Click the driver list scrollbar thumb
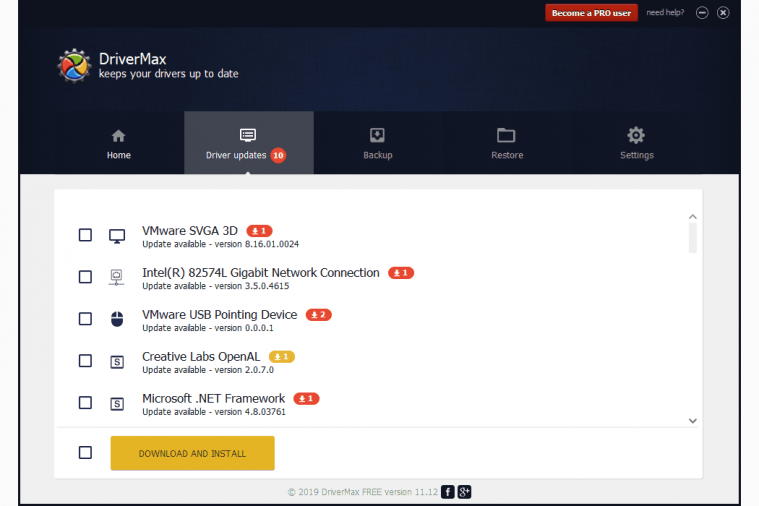759x506 pixels. coord(693,237)
